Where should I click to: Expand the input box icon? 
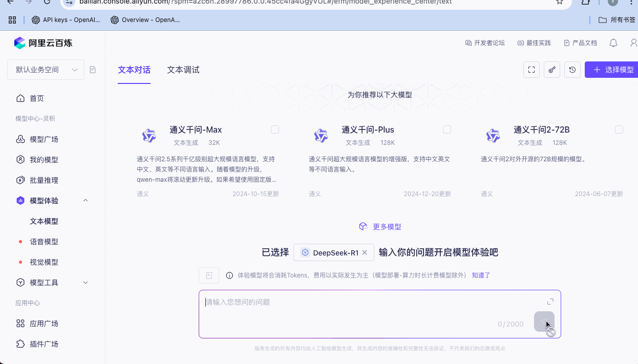[x=550, y=302]
